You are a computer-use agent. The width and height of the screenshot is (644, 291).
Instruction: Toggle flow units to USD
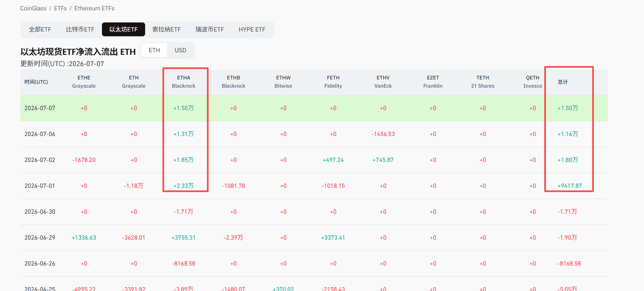(181, 50)
